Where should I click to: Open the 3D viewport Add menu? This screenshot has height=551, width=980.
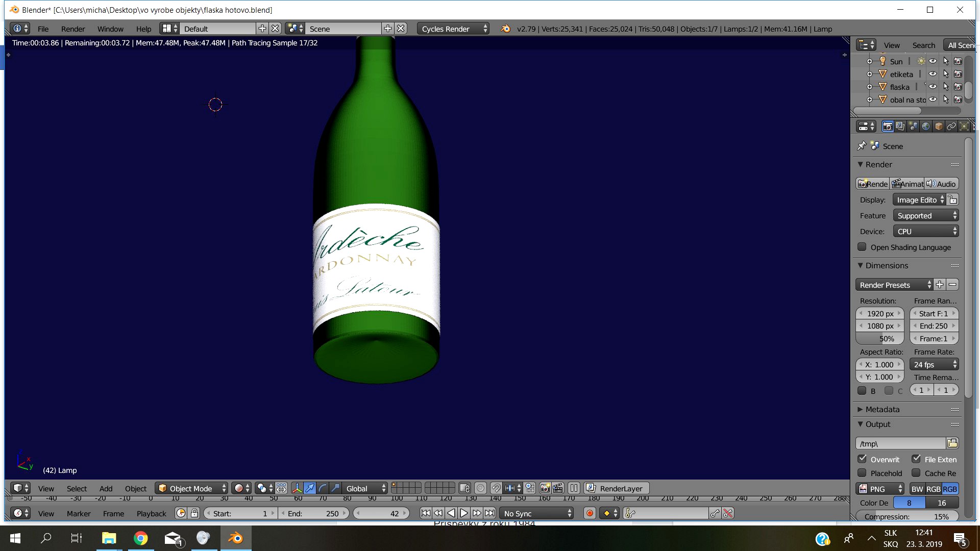[106, 488]
